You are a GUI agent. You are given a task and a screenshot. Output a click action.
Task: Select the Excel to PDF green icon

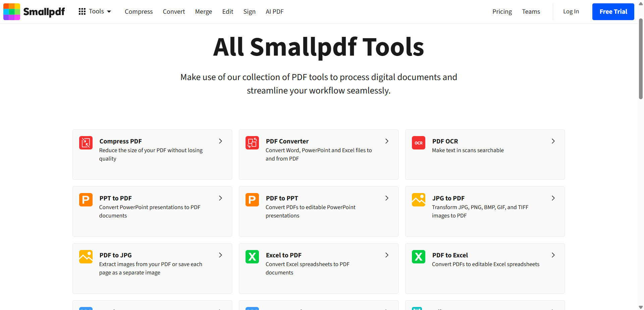(x=252, y=257)
